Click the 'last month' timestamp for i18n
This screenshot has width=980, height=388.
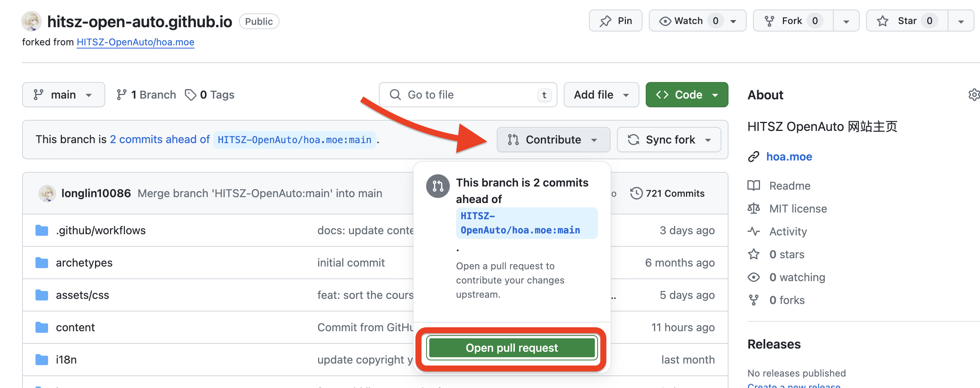[688, 360]
